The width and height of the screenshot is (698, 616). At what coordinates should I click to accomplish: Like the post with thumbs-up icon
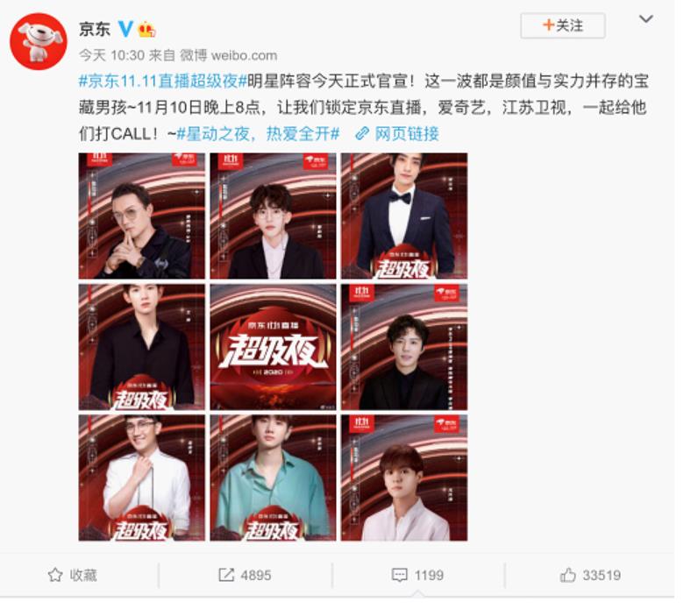point(567,575)
